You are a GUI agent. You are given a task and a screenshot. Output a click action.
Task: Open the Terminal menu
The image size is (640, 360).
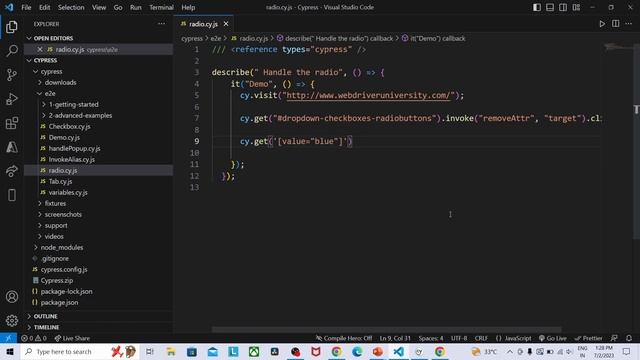(161, 7)
